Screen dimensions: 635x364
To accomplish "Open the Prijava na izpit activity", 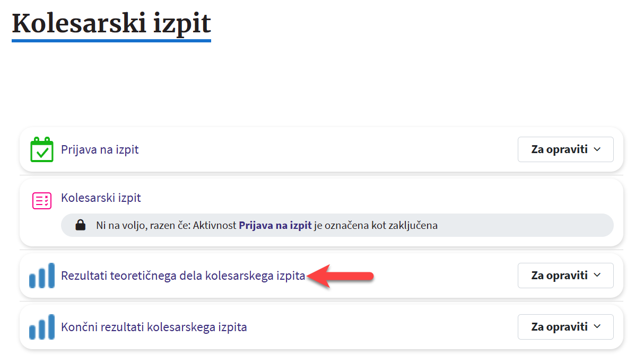I will 100,149.
